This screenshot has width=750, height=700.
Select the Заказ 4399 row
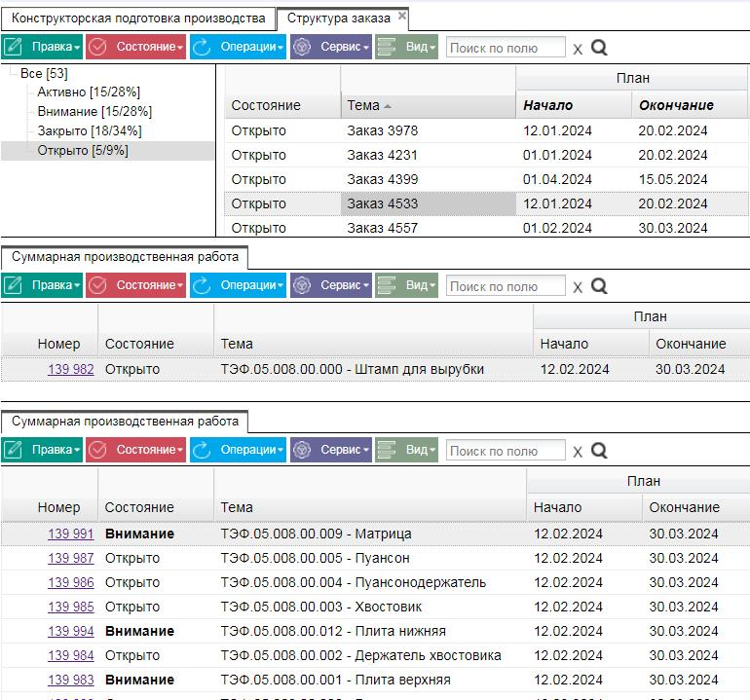(x=486, y=179)
